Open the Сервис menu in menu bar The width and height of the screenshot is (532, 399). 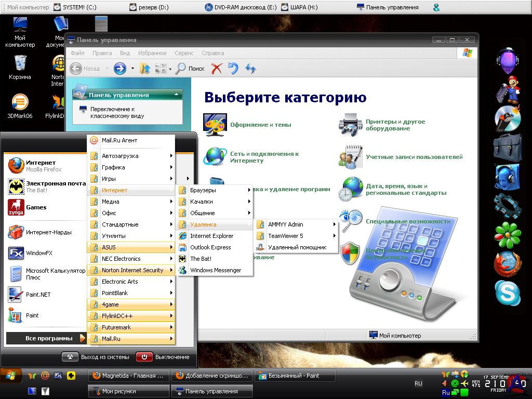pyautogui.click(x=184, y=53)
